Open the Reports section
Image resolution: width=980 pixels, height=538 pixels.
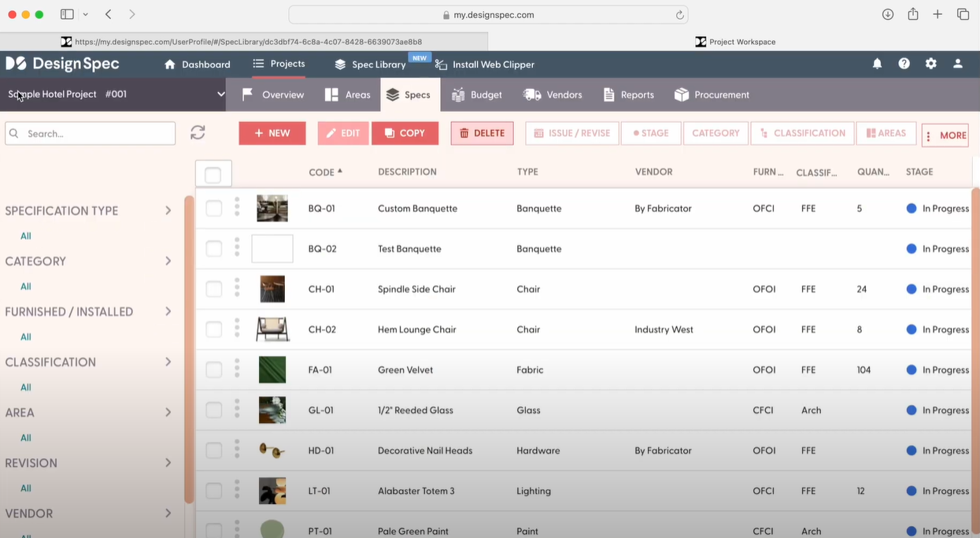click(x=628, y=94)
